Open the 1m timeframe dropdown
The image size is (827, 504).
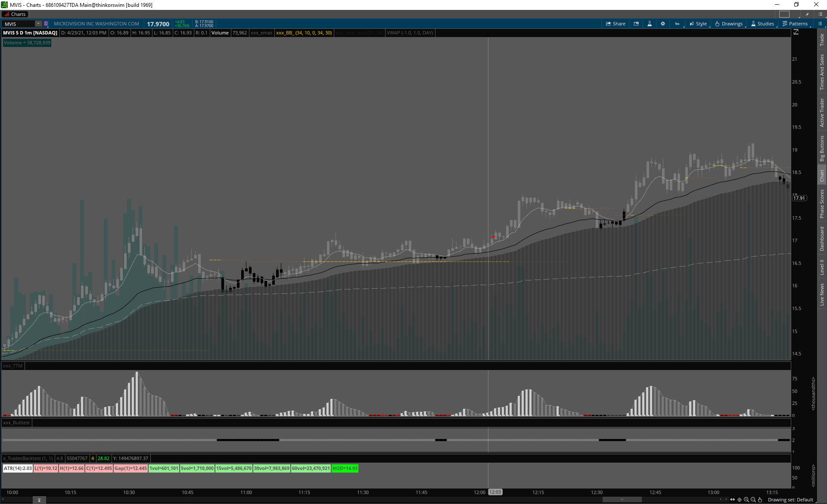click(x=677, y=24)
